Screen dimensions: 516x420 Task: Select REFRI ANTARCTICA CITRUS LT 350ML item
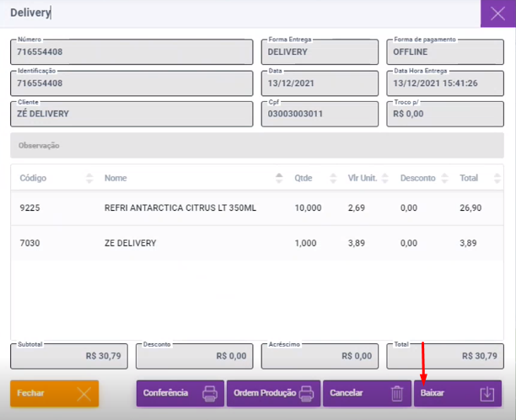180,208
